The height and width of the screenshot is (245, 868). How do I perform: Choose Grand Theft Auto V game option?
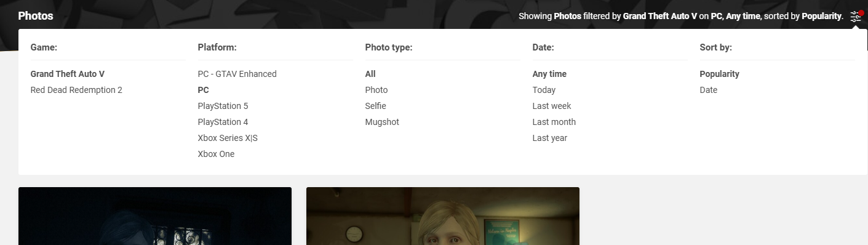point(68,74)
